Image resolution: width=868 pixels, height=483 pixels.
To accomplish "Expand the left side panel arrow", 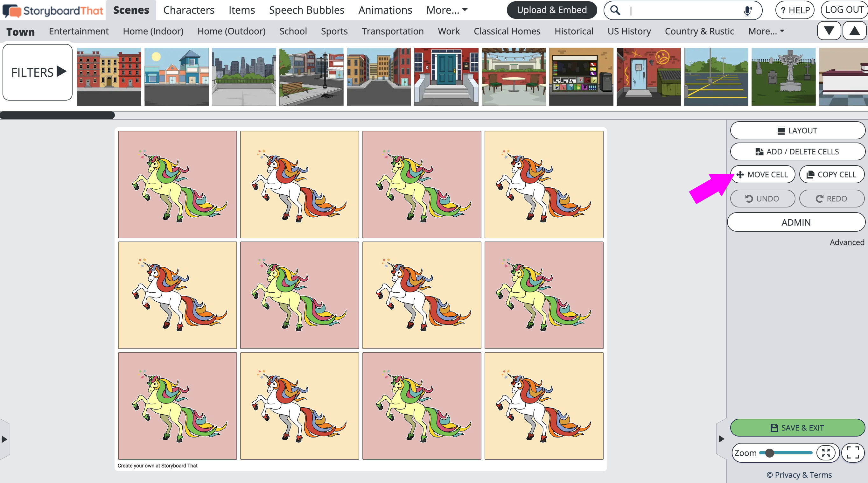I will [4, 439].
